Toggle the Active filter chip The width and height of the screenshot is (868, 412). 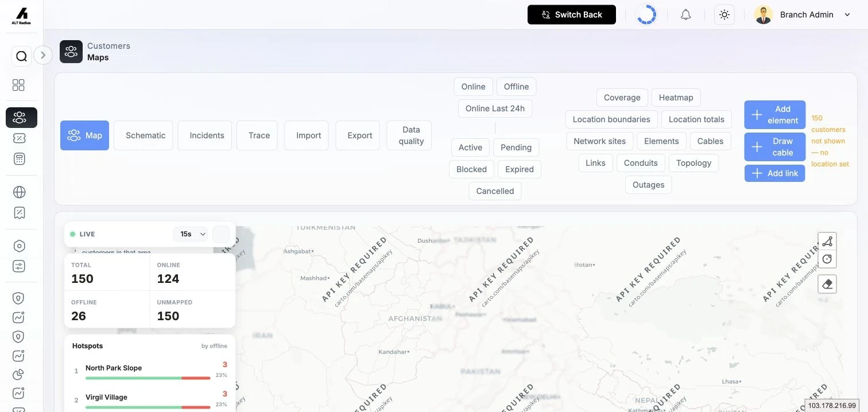(x=470, y=147)
